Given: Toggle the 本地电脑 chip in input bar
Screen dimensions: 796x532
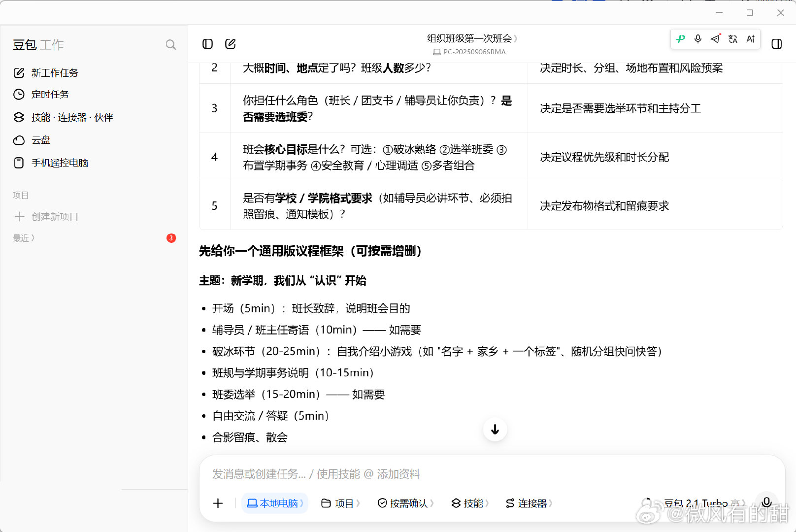Looking at the screenshot, I should click(275, 503).
